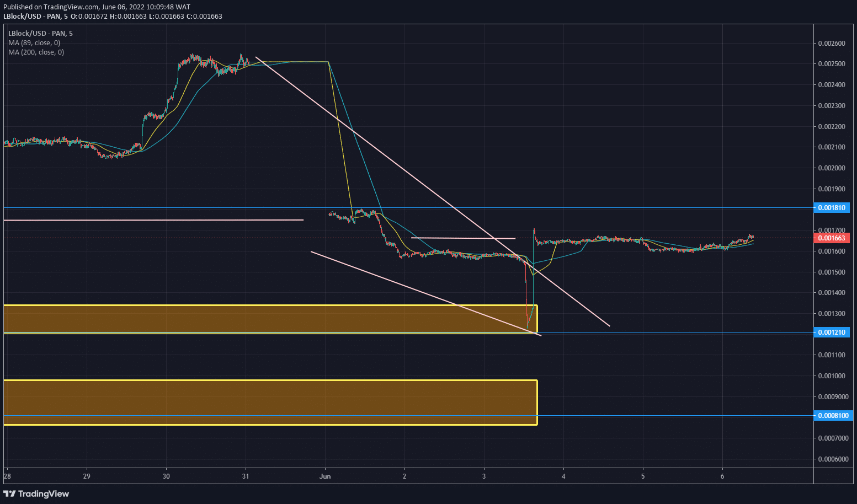Image resolution: width=857 pixels, height=504 pixels.
Task: Click the 0.001600 price axis label
Action: coord(831,251)
